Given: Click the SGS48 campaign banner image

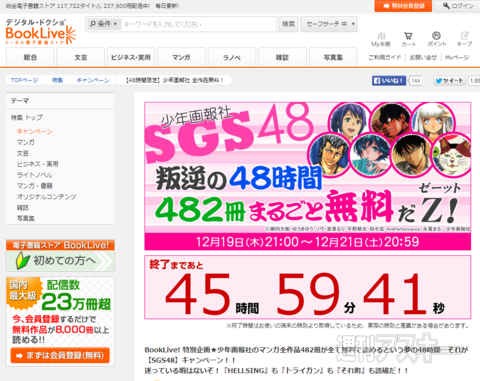Looking at the screenshot, I should [x=307, y=176].
